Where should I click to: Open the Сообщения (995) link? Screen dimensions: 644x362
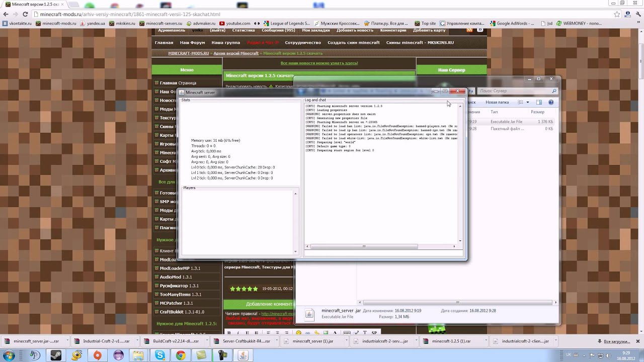tap(278, 30)
